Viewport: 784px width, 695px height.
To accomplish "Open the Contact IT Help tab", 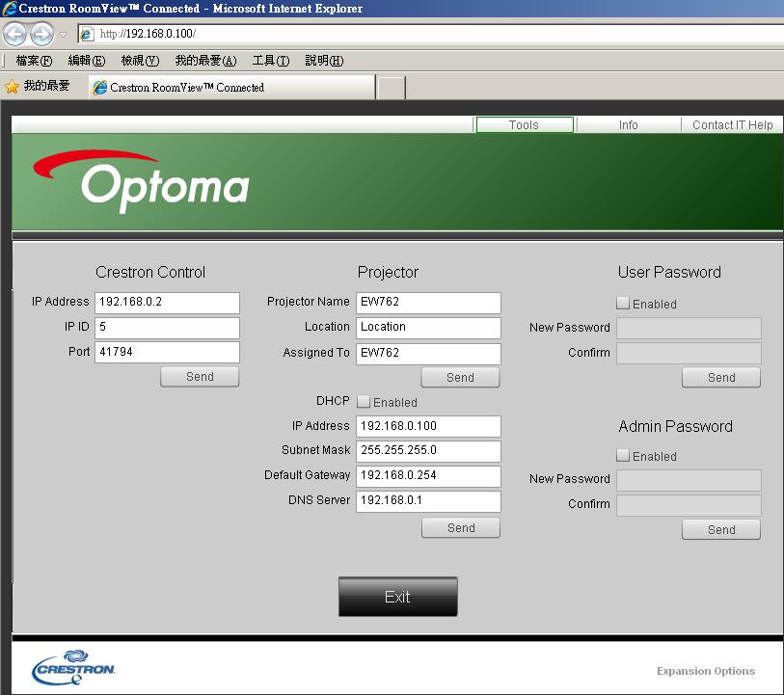I will (x=733, y=125).
